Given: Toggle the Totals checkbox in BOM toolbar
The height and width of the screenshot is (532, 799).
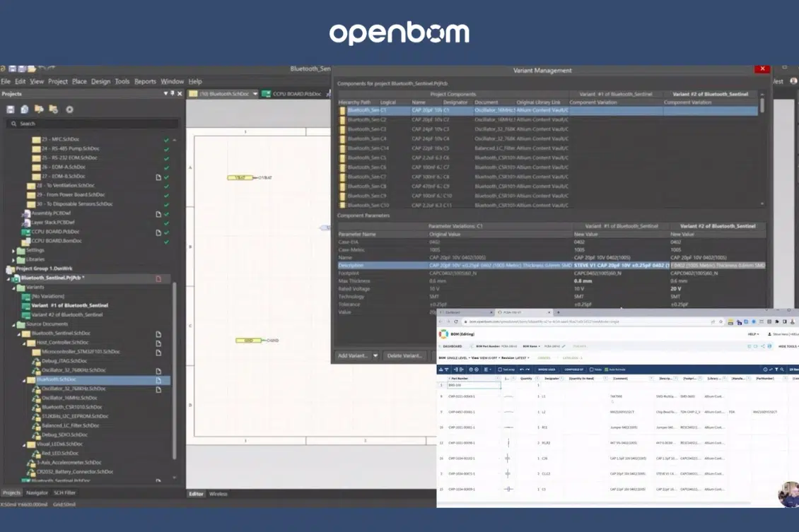Looking at the screenshot, I should point(591,370).
